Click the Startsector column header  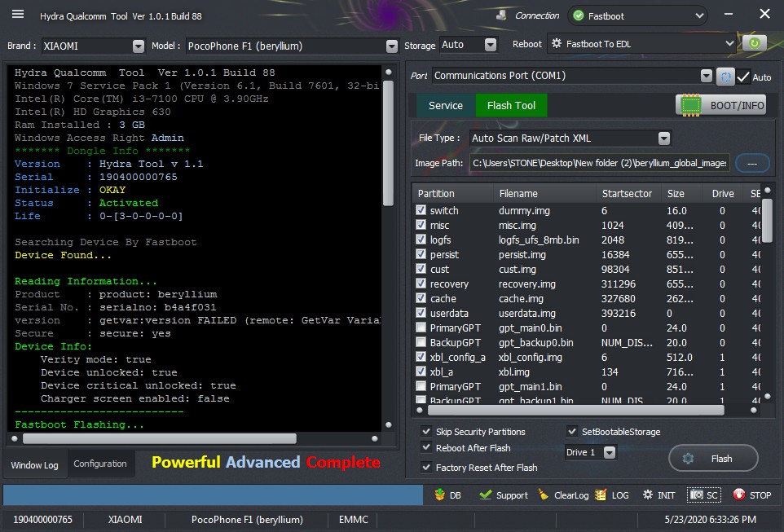(x=628, y=194)
